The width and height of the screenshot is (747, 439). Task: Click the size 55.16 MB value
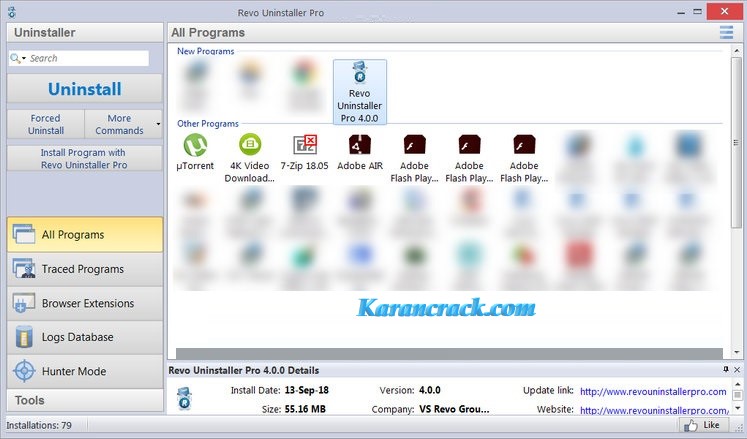[x=305, y=409]
